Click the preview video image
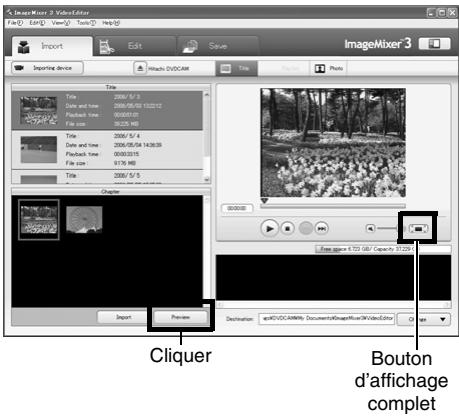The width and height of the screenshot is (459, 417). (x=333, y=143)
